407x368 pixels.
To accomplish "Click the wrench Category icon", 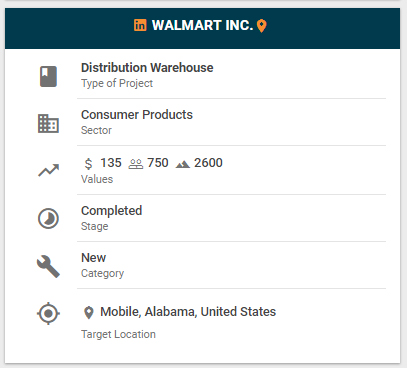I will pyautogui.click(x=48, y=266).
